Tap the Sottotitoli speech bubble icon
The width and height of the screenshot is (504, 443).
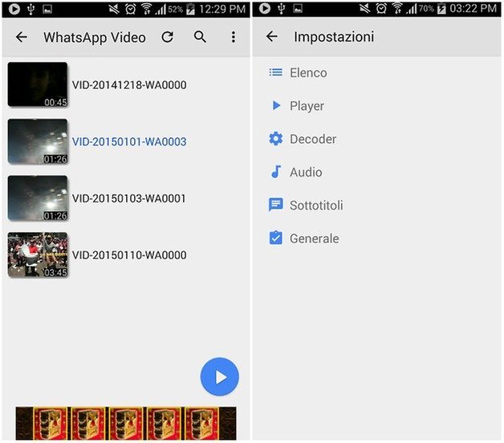point(276,205)
